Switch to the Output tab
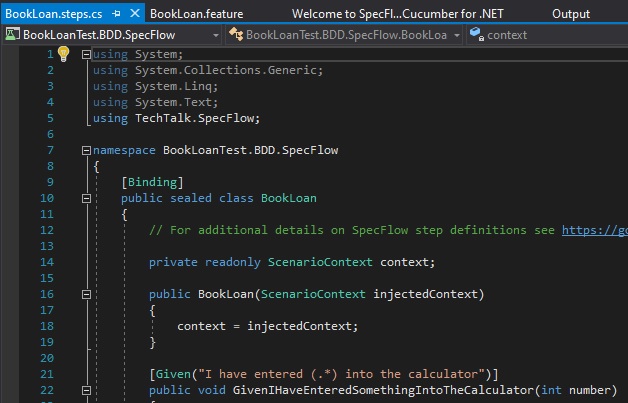 [x=571, y=14]
